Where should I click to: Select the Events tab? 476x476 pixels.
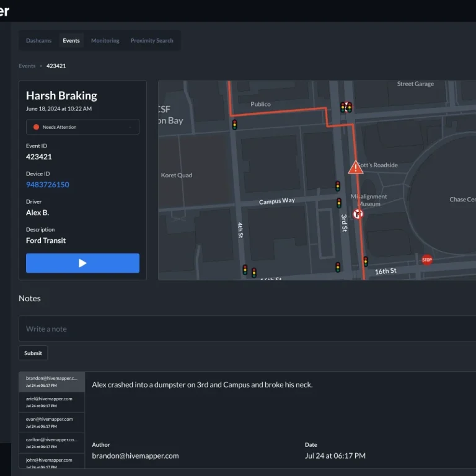click(x=71, y=40)
